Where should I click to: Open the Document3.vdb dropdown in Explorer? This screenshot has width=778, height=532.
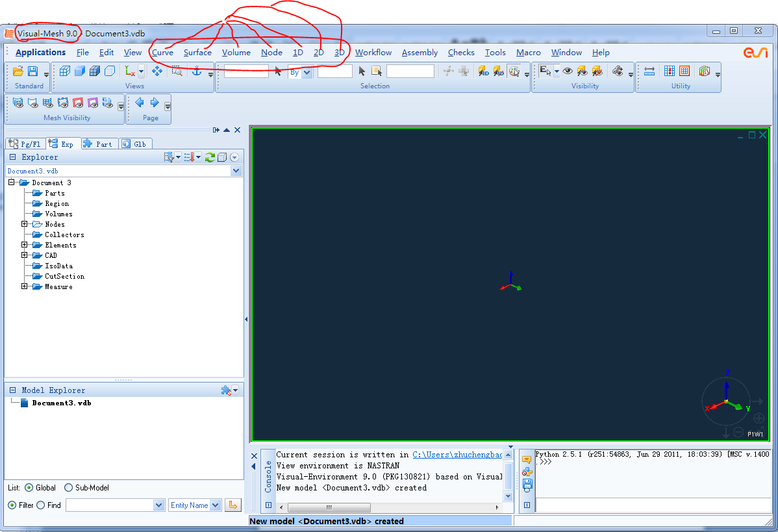click(x=236, y=171)
